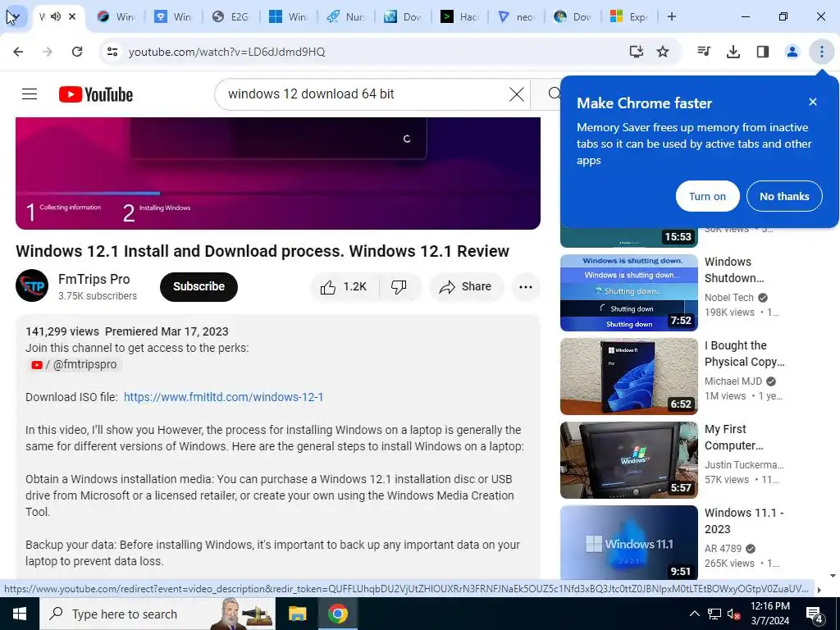The image size is (840, 630).
Task: Open Chrome downloads icon
Action: click(x=733, y=52)
